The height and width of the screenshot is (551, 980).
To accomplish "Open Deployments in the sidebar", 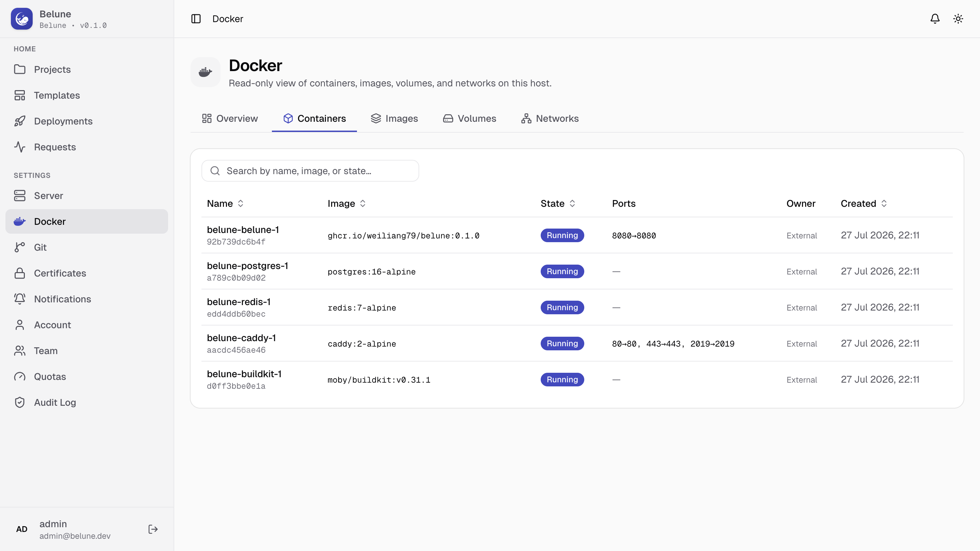I will (87, 121).
